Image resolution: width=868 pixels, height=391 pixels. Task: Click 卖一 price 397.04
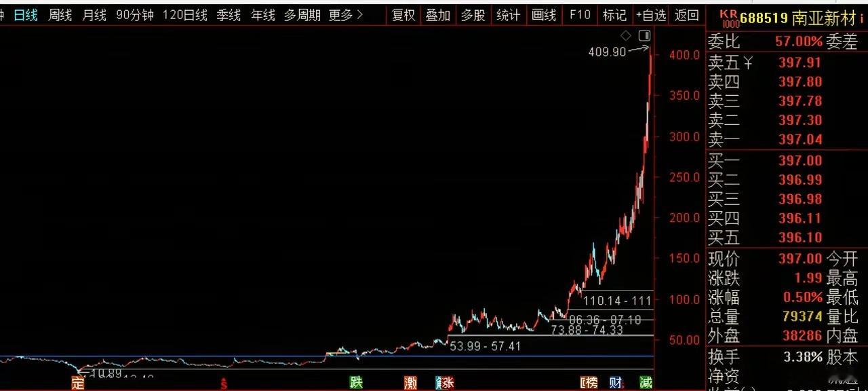click(800, 140)
